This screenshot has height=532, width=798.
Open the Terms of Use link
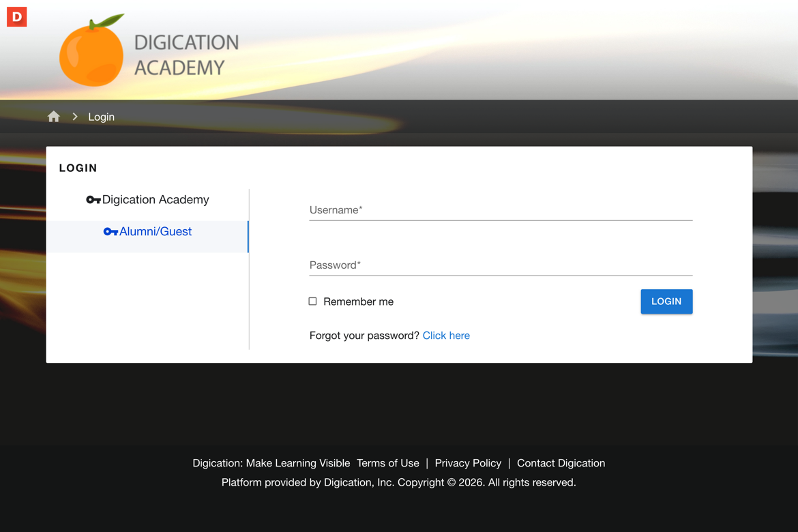(388, 462)
